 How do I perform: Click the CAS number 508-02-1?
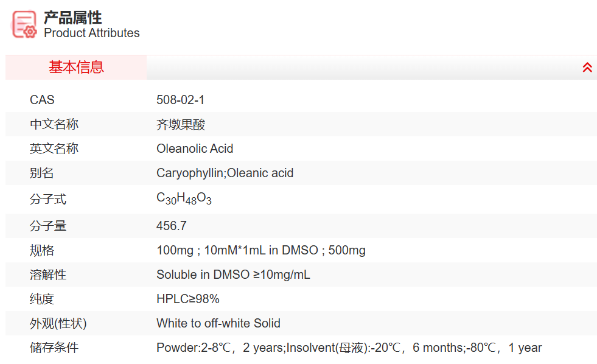[181, 100]
